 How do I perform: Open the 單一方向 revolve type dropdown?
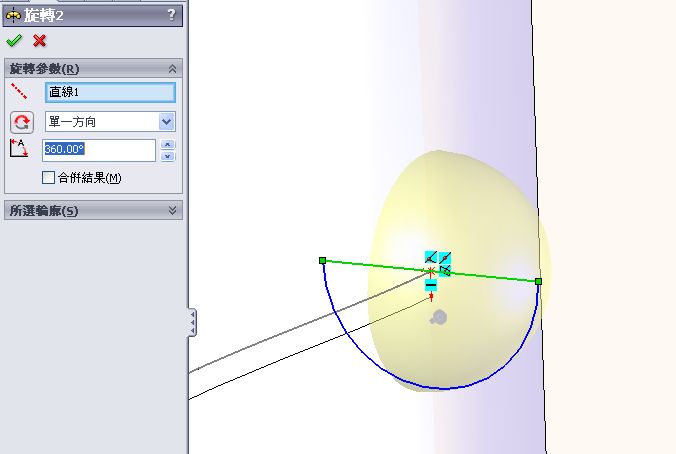(166, 122)
